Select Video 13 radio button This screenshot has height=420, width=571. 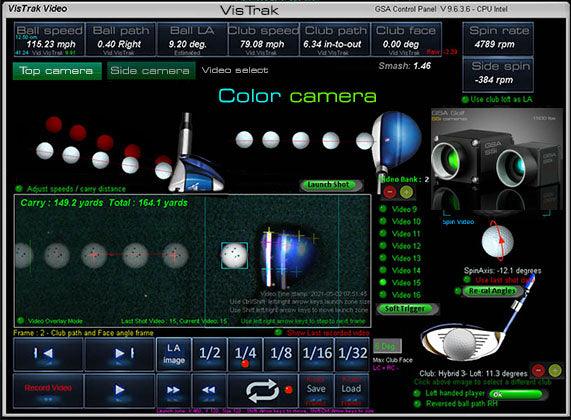(x=383, y=258)
